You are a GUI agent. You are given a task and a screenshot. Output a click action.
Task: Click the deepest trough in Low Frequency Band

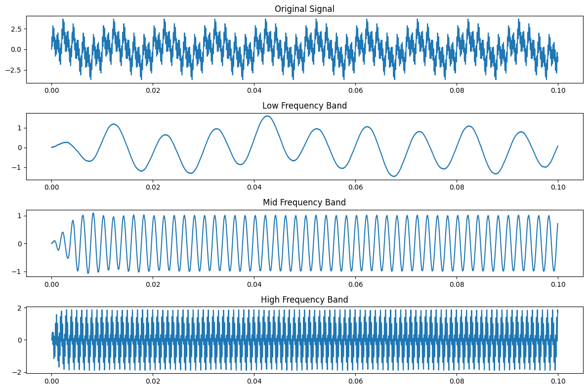[394, 176]
